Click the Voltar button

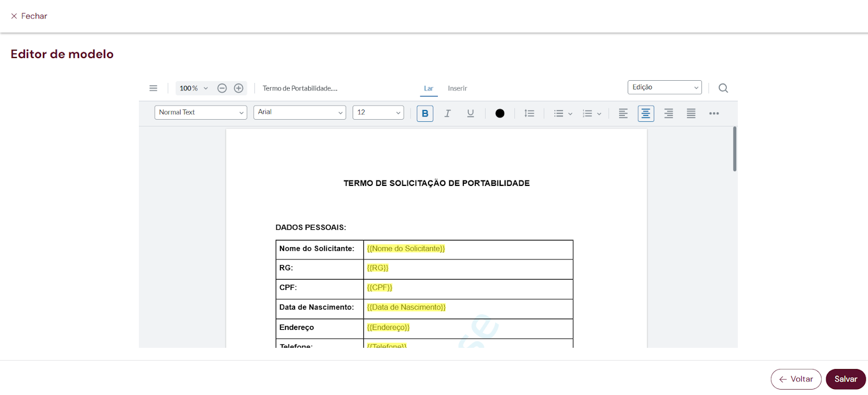point(796,379)
